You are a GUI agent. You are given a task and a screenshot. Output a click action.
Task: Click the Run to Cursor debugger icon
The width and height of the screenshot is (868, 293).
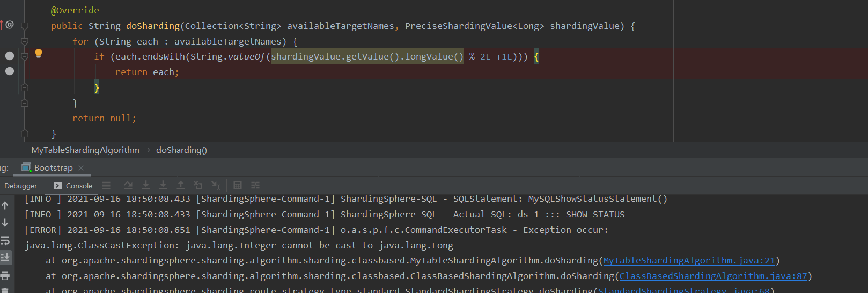(216, 185)
